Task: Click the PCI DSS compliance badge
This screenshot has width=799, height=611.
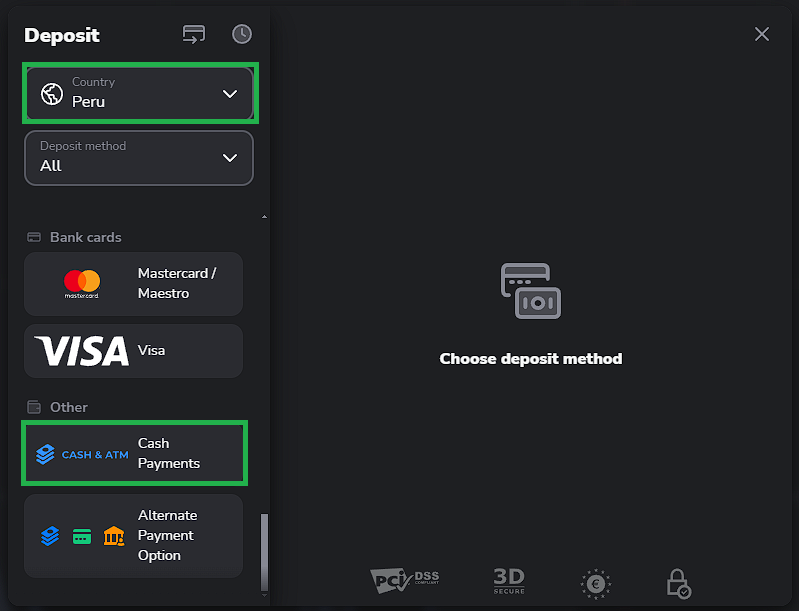Action: point(404,580)
